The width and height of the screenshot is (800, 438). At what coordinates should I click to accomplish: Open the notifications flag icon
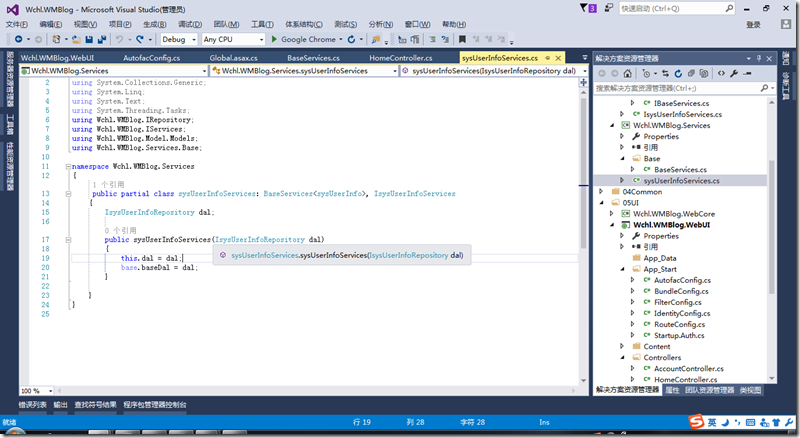587,8
